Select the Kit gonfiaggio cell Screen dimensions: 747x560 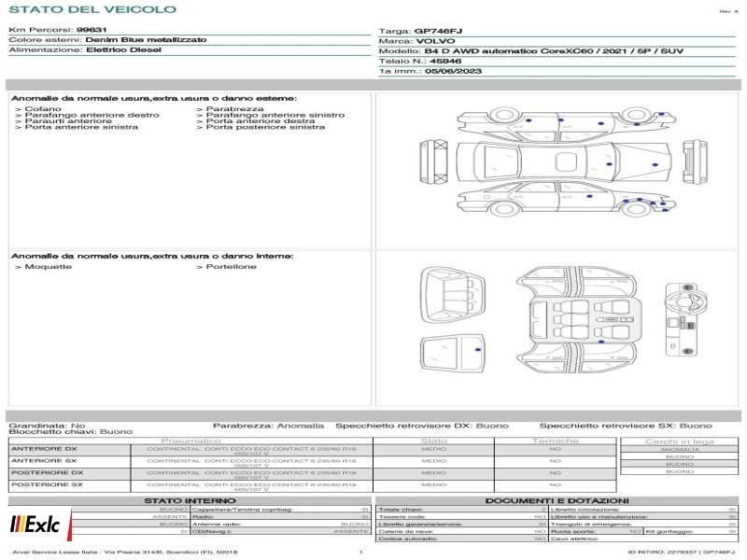(691, 531)
